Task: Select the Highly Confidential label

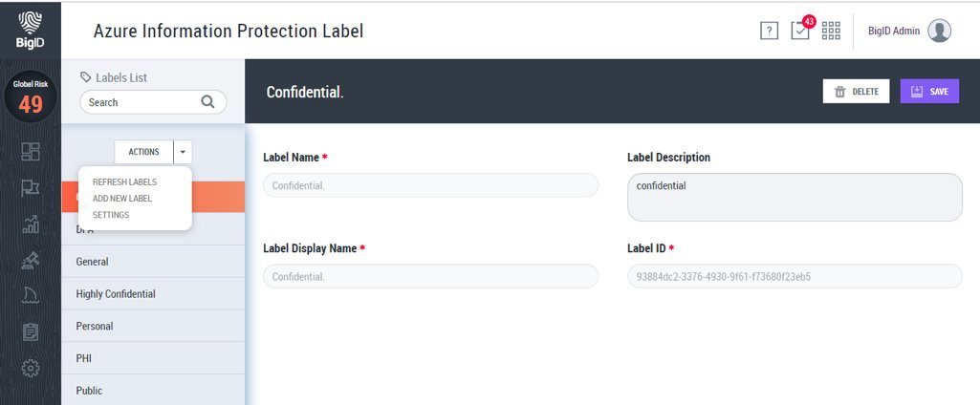Action: 116,293
